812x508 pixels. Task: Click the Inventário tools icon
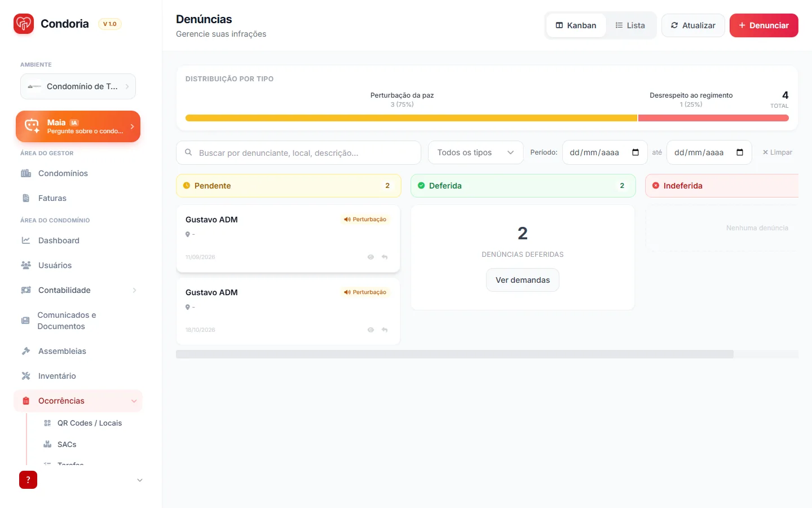coord(26,376)
